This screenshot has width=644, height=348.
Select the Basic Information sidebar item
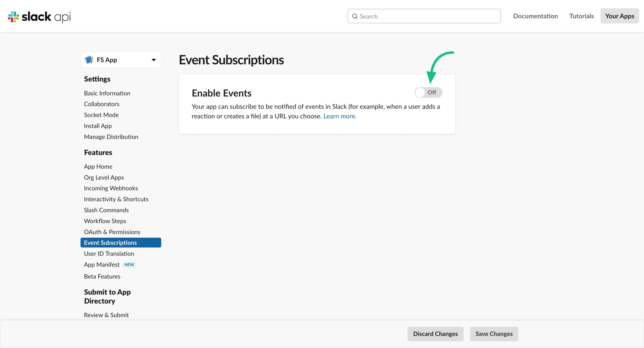click(107, 93)
